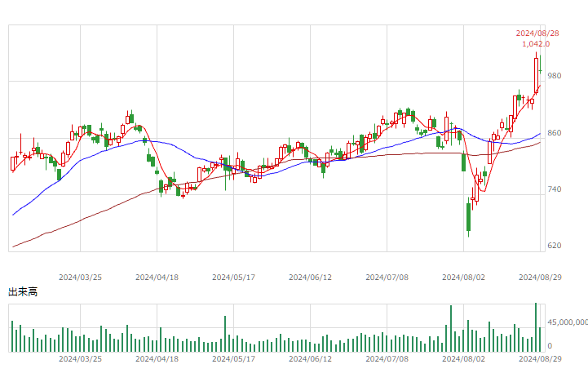Click 2024/04/18 under the price chart
Viewport: 588px width, 373px height.
point(157,278)
